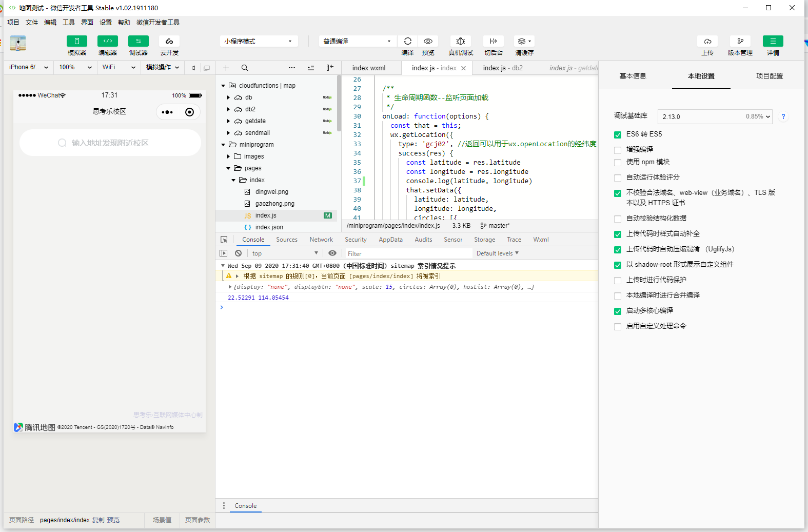This screenshot has width=808, height=532.
Task: Switch to Network devtools tab
Action: click(321, 240)
